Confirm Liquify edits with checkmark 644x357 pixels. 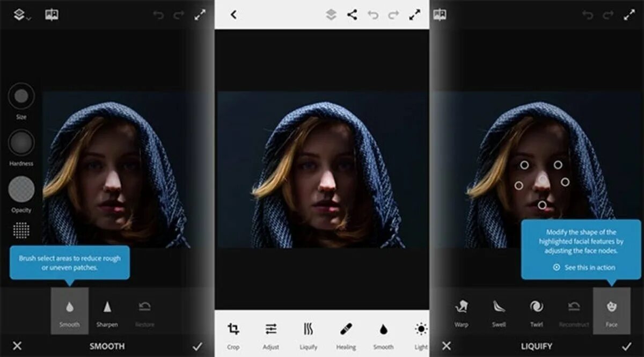pos(627,346)
